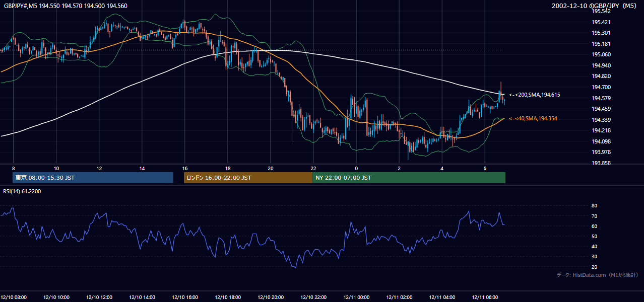Click the hour tick label 0 under the chart

point(356,168)
